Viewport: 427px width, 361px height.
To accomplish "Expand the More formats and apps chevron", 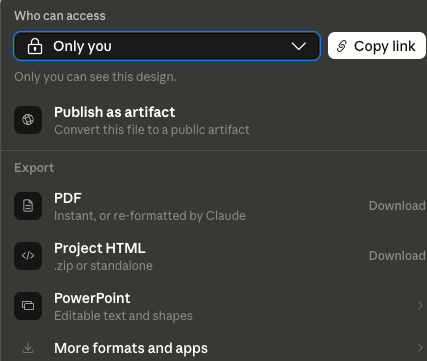I will pyautogui.click(x=420, y=348).
